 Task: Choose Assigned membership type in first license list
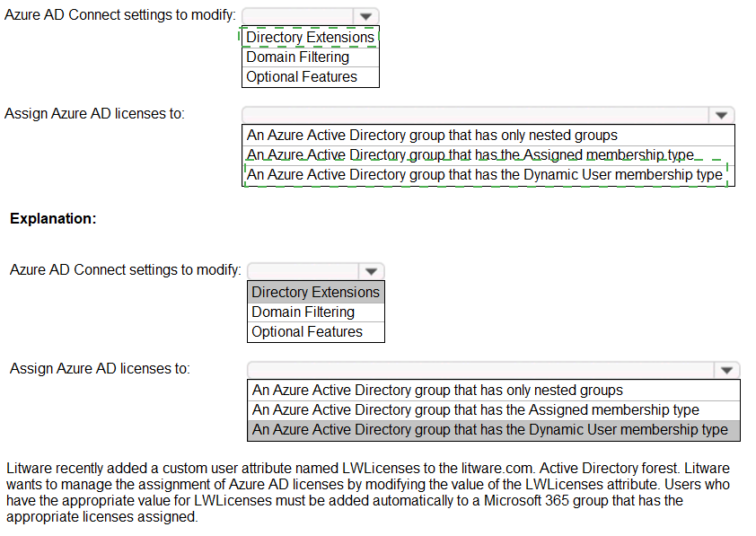click(x=470, y=154)
